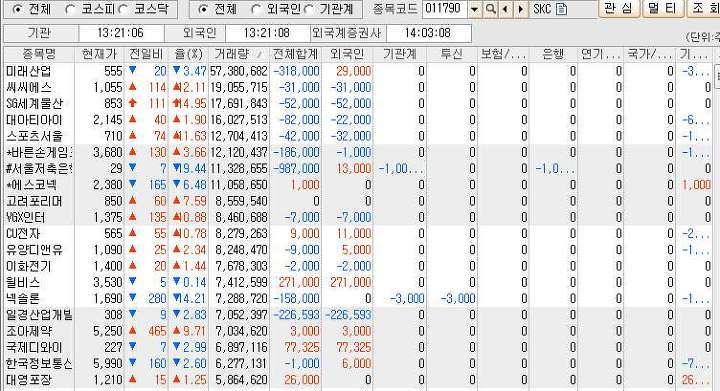Select the VGX인터 stock row

358,217
